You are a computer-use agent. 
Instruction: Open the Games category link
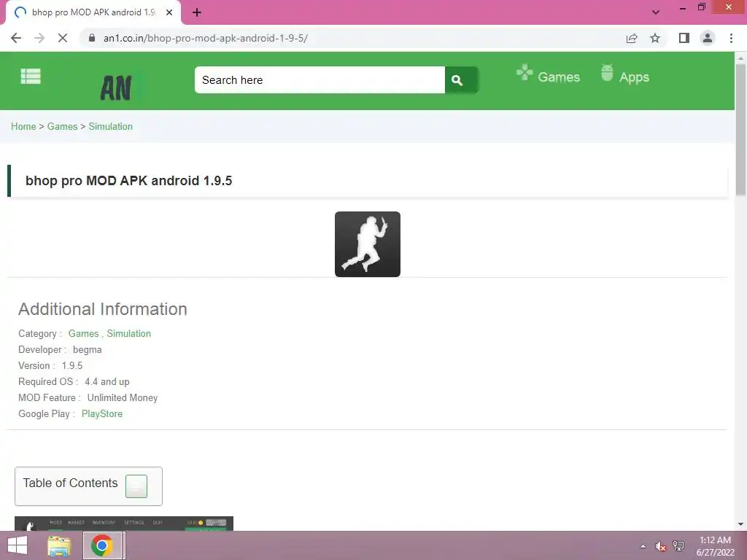(x=83, y=333)
